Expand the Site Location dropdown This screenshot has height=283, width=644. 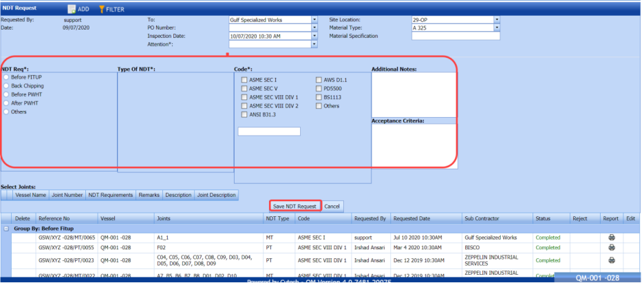coord(497,20)
